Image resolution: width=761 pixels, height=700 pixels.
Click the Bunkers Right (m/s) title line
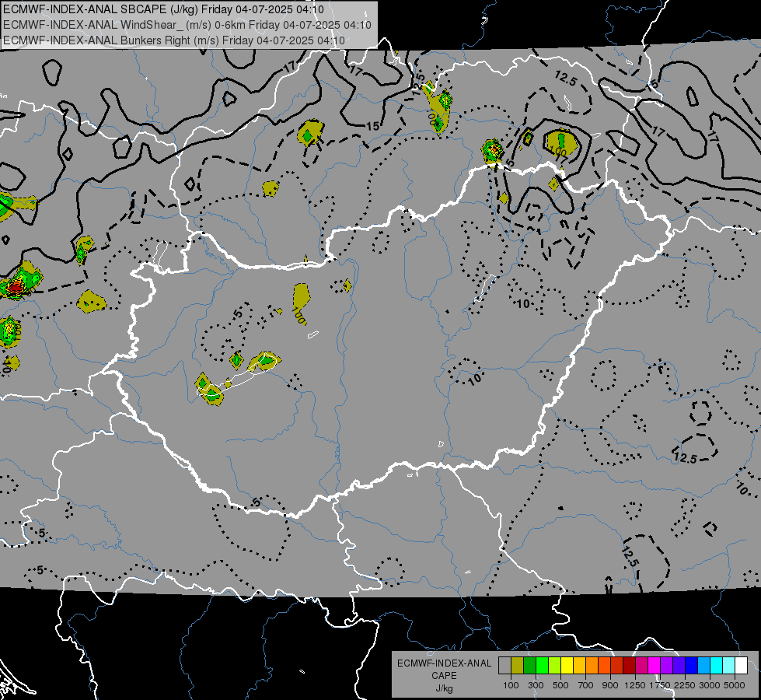pyautogui.click(x=174, y=40)
